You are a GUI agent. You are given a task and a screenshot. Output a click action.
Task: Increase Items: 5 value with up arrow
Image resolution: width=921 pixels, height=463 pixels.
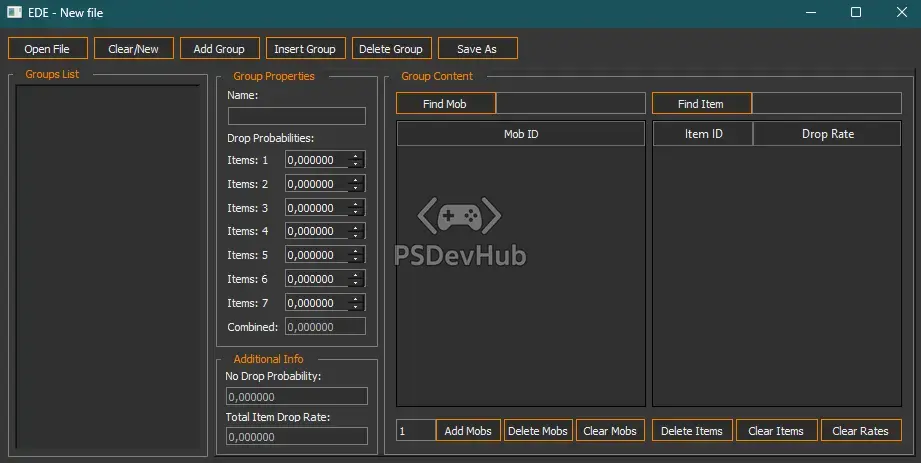[356, 251]
